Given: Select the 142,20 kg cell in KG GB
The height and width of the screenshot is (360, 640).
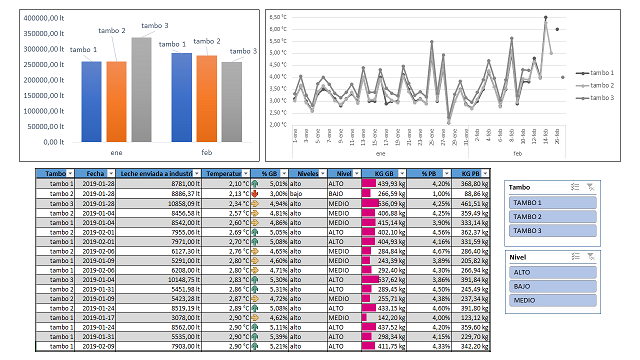Looking at the screenshot, I should [384, 318].
